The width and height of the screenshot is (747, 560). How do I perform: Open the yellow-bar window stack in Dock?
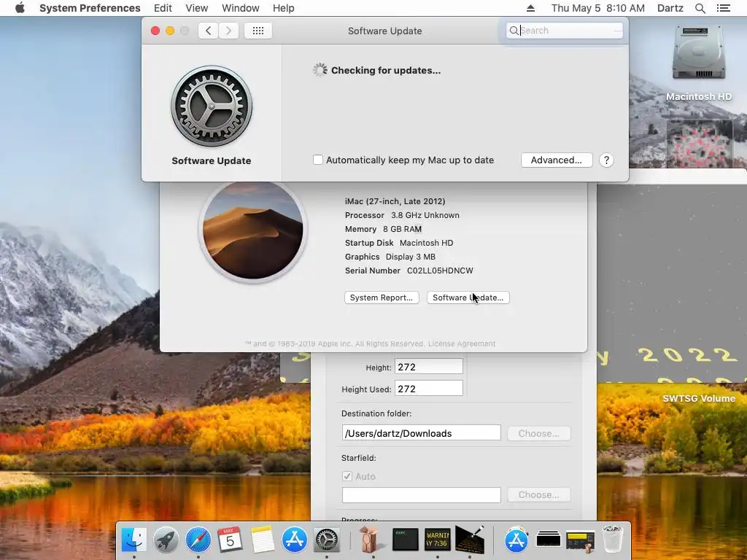580,540
